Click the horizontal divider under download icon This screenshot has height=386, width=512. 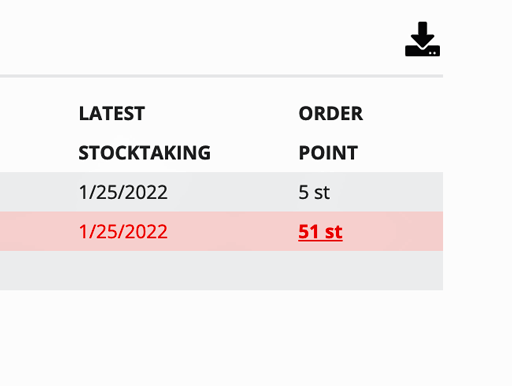pos(221,76)
